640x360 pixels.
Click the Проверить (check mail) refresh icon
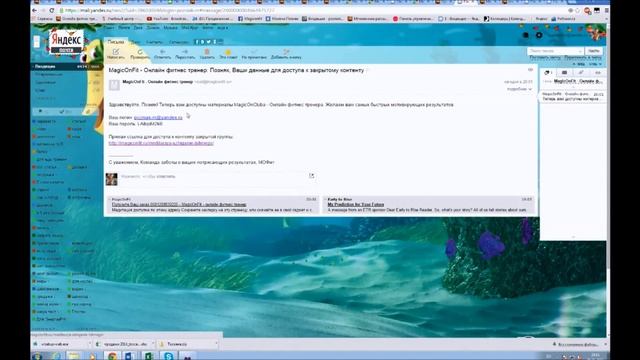click(x=140, y=51)
